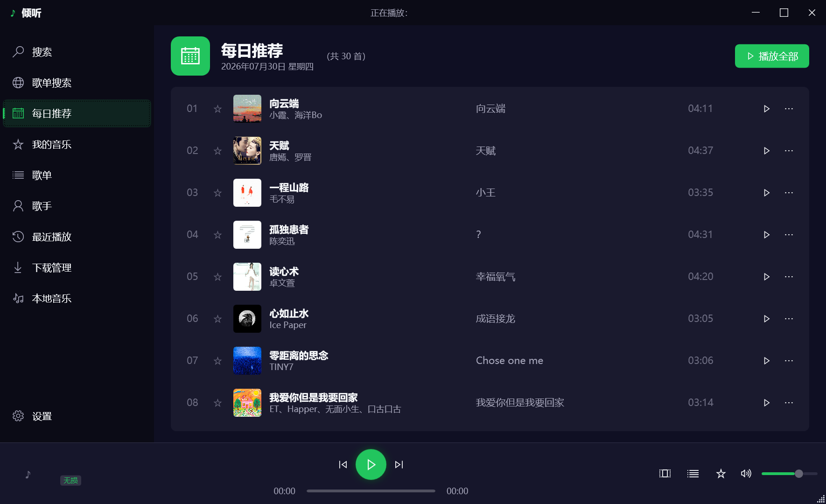Screen dimensions: 826x504
Task: Skip to next track
Action: coord(399,464)
